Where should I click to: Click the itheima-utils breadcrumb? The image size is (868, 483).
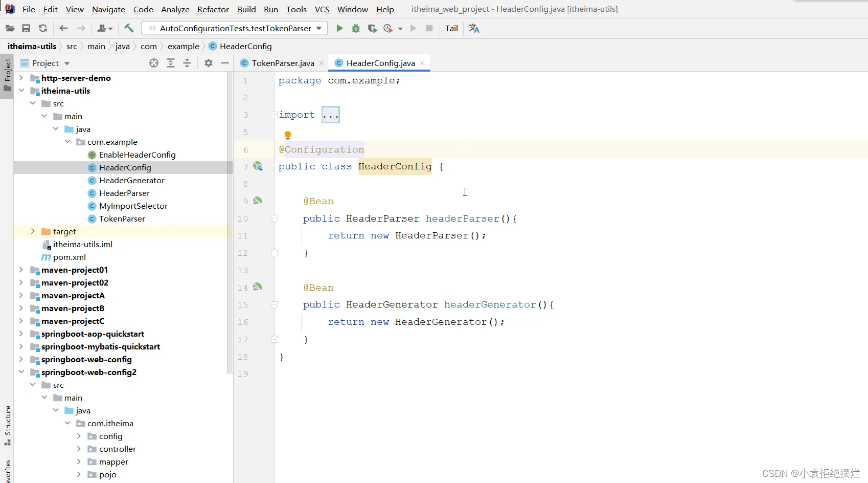(x=32, y=46)
